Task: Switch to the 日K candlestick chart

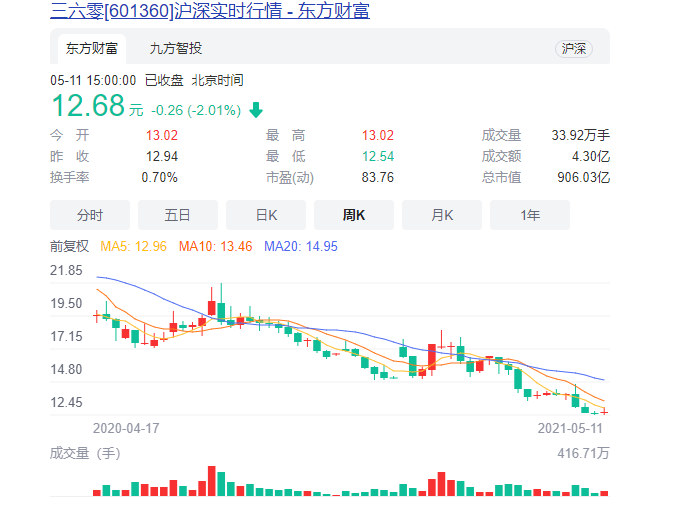Action: pyautogui.click(x=266, y=215)
